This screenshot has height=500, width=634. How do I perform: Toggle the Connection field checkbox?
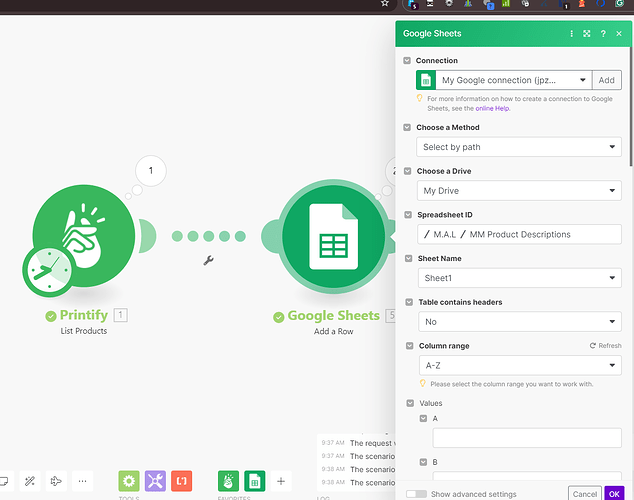(407, 61)
